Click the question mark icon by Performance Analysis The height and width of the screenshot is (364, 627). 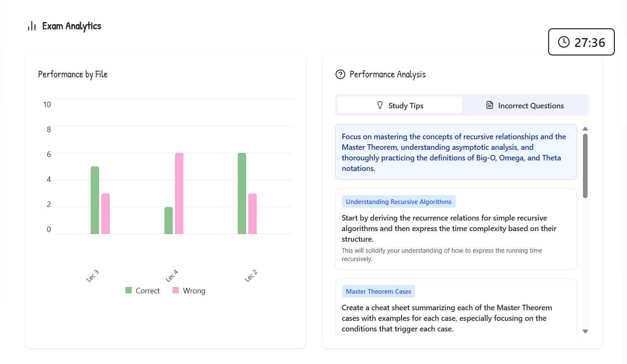coord(340,74)
